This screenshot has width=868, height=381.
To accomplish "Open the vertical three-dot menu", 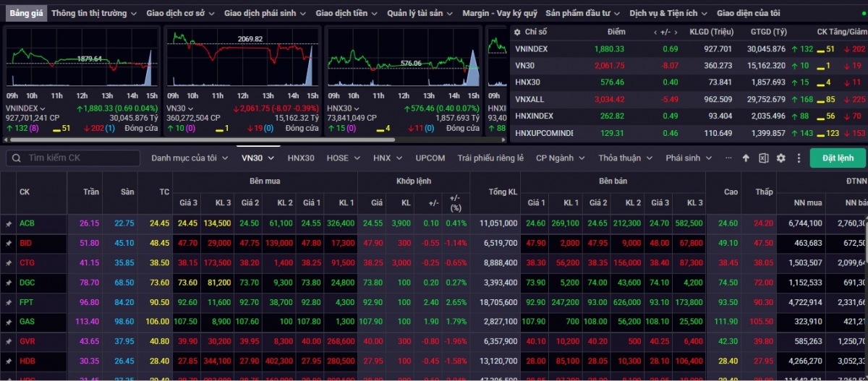I will pos(799,158).
